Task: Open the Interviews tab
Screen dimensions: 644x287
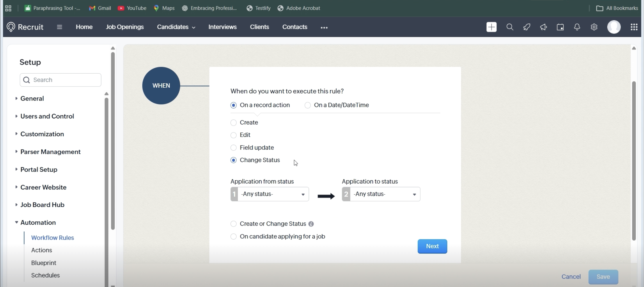Action: pyautogui.click(x=222, y=27)
